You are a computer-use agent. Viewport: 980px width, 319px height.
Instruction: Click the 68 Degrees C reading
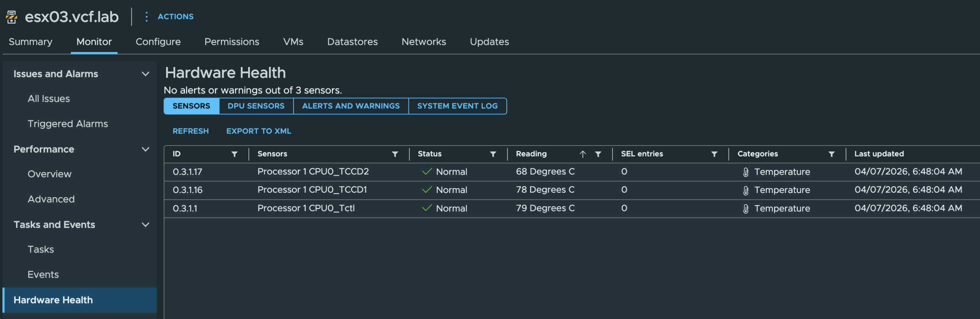coord(545,172)
